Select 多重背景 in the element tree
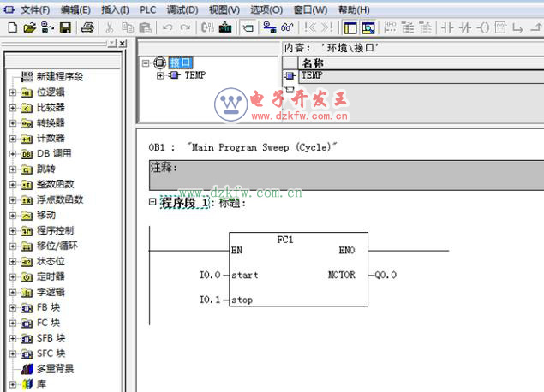The height and width of the screenshot is (392, 544). (x=54, y=369)
